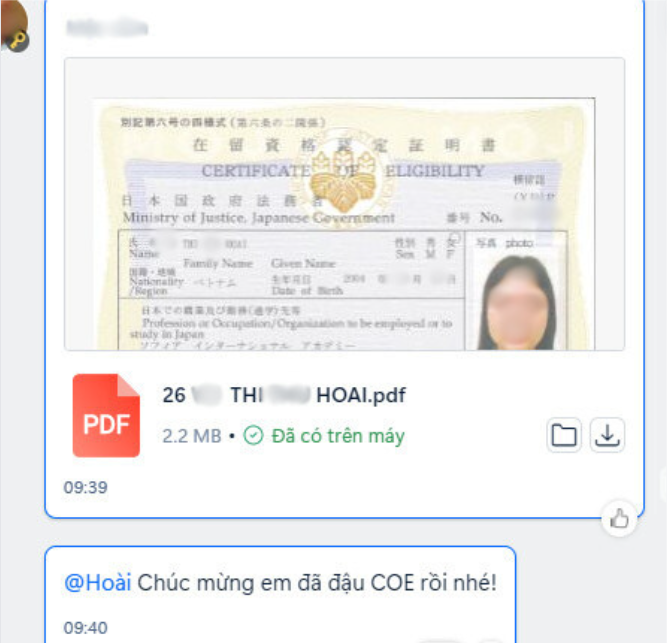Click the blurred sender name above the preview
The width and height of the screenshot is (667, 643).
tap(107, 28)
